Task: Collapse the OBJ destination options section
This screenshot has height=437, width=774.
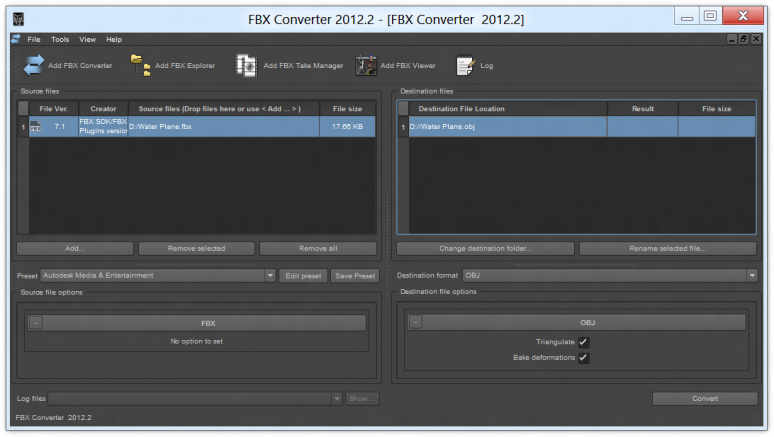Action: pos(416,322)
